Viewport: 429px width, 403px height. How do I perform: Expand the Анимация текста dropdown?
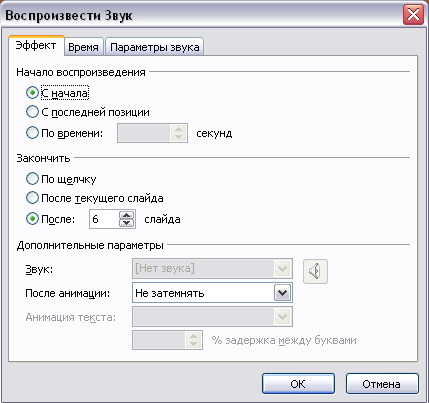click(x=212, y=317)
